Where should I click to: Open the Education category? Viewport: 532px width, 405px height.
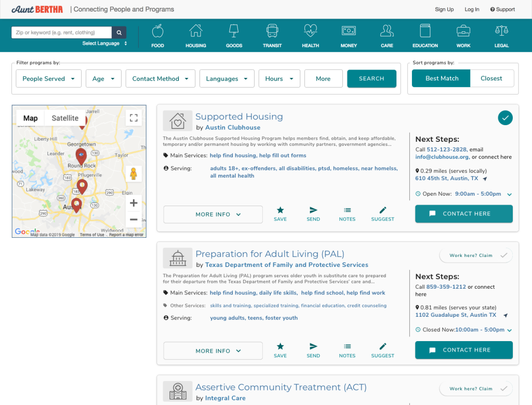click(x=425, y=36)
